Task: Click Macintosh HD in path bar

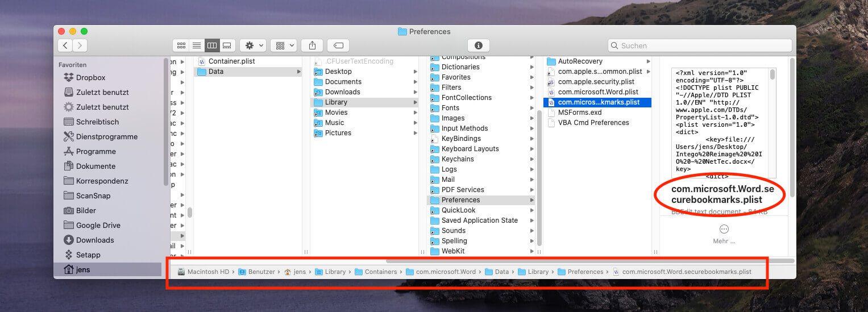Action: pyautogui.click(x=207, y=272)
